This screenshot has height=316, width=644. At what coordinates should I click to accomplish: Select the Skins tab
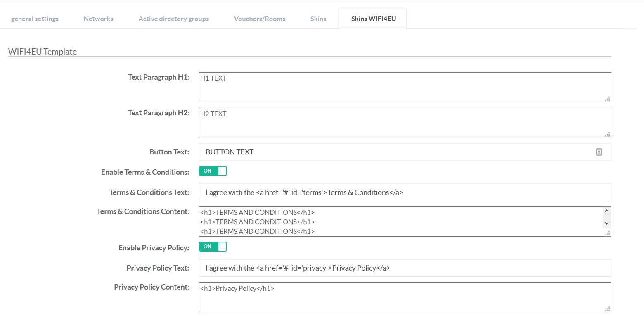(x=318, y=19)
